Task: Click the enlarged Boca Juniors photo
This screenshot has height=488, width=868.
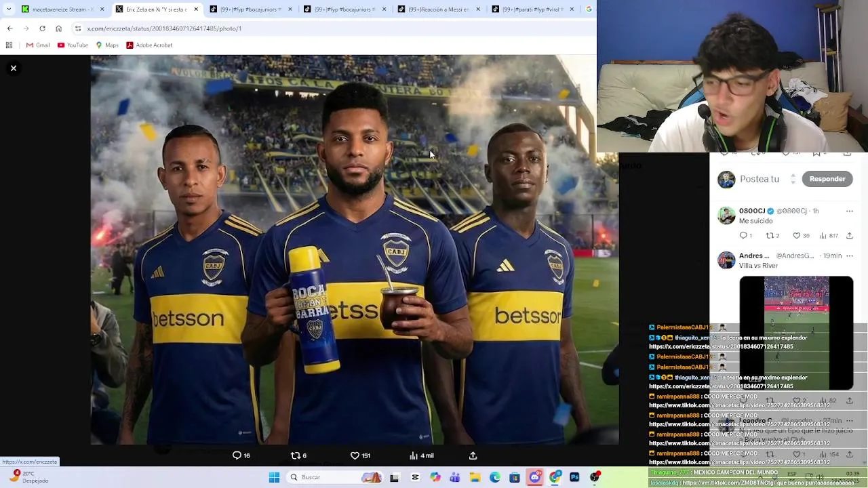Action: tap(355, 249)
